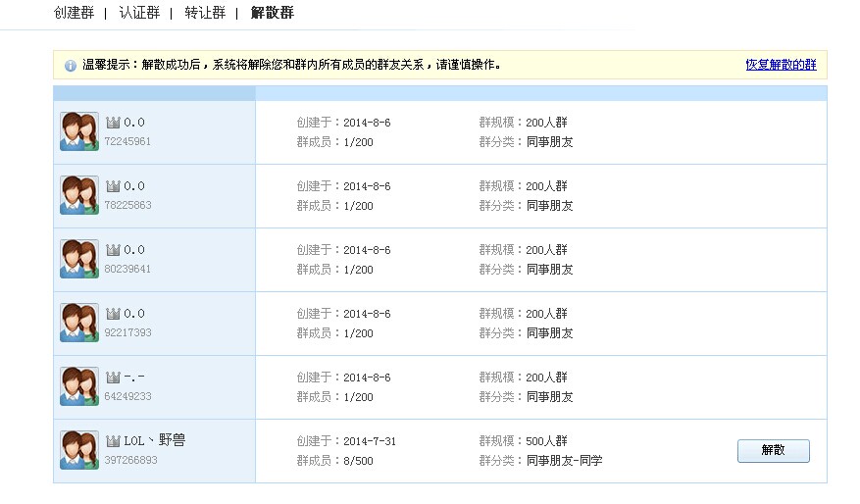860x504 pixels.
Task: Go to the 转让群 tab
Action: (205, 13)
